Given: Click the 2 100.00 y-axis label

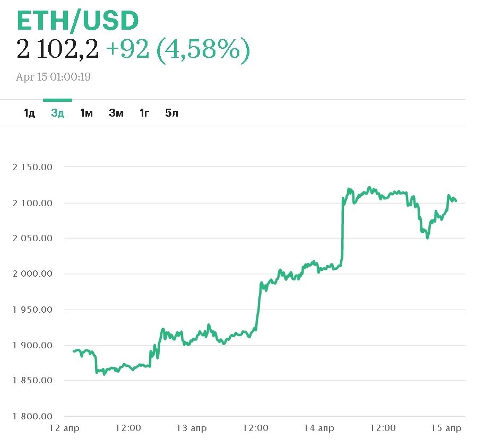Looking at the screenshot, I should pyautogui.click(x=33, y=203).
